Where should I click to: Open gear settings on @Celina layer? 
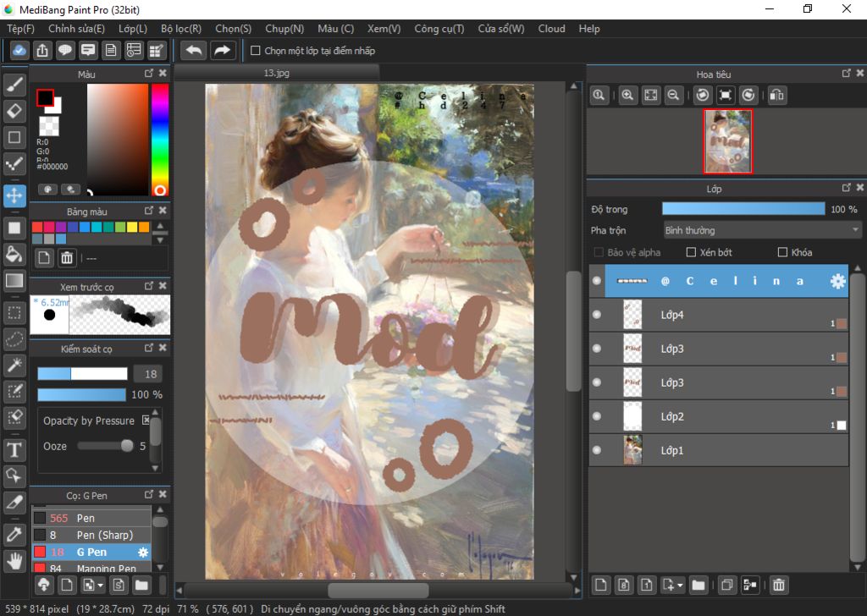point(837,281)
